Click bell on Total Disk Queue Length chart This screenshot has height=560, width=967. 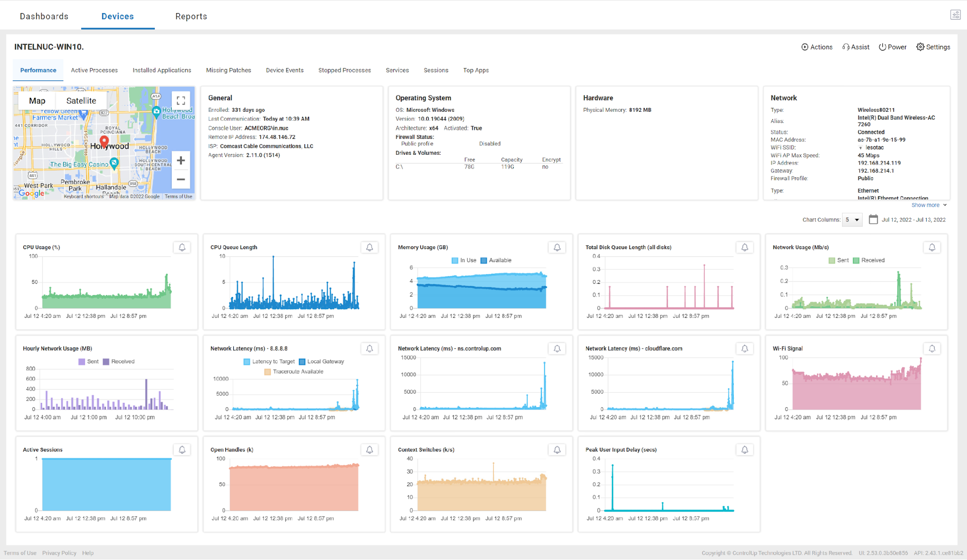pos(745,247)
